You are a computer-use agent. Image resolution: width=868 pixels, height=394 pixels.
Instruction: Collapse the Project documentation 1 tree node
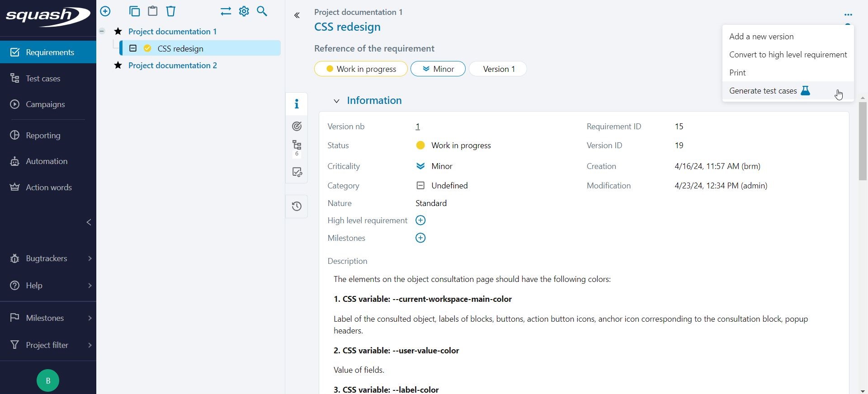point(102,31)
